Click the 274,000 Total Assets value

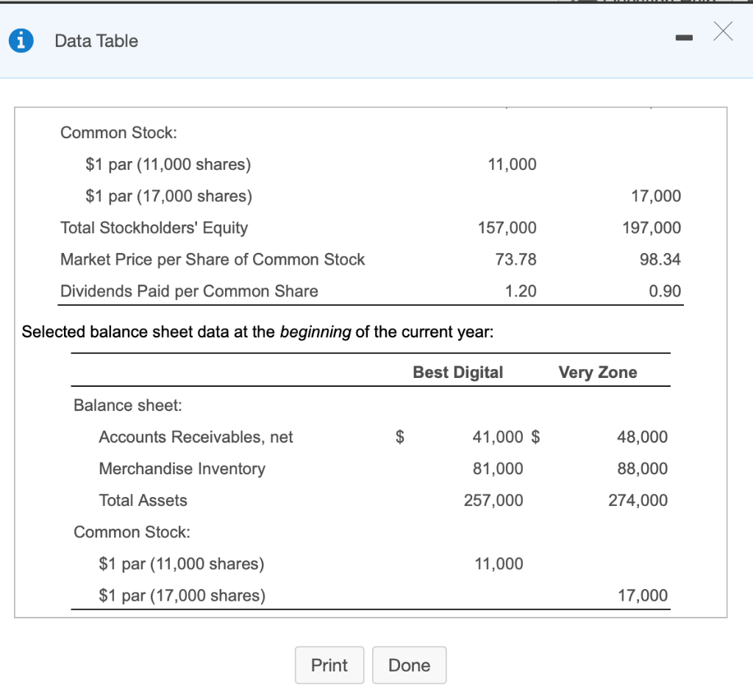click(x=638, y=500)
